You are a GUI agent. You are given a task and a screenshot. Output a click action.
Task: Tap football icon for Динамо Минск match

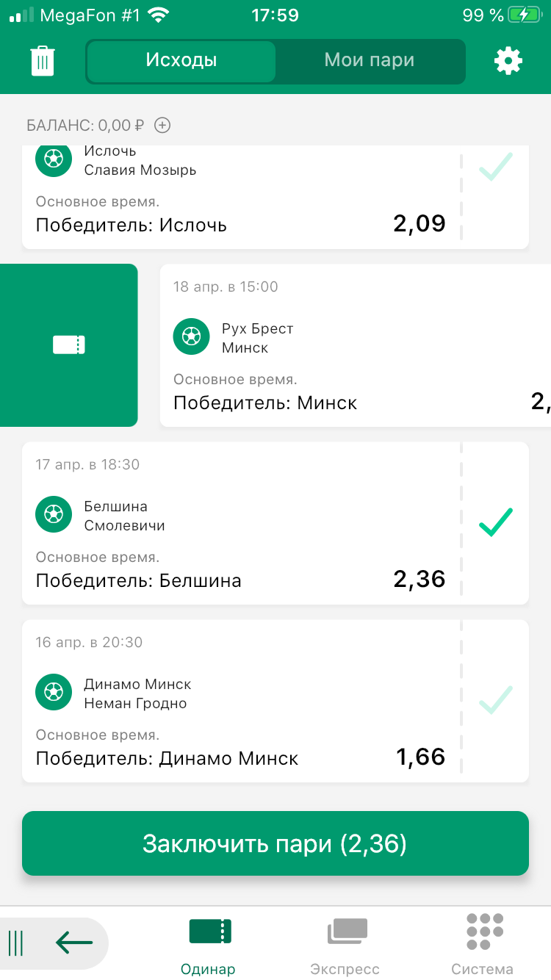pos(54,692)
